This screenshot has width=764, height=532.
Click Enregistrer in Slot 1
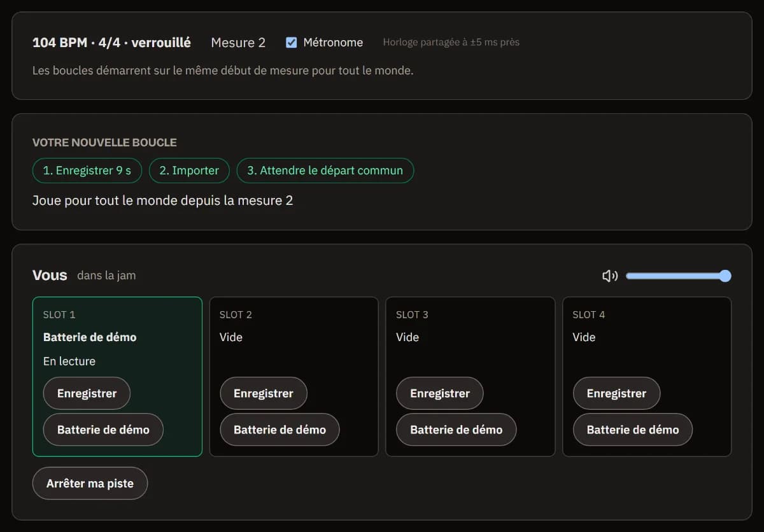coord(87,393)
